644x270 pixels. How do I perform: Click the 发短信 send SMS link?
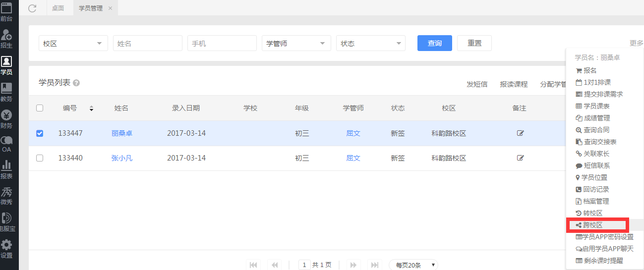pos(477,84)
